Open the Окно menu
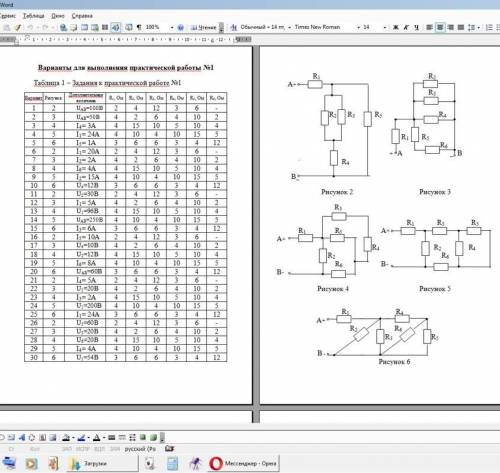This screenshot has height=473, width=500. pyautogui.click(x=58, y=16)
